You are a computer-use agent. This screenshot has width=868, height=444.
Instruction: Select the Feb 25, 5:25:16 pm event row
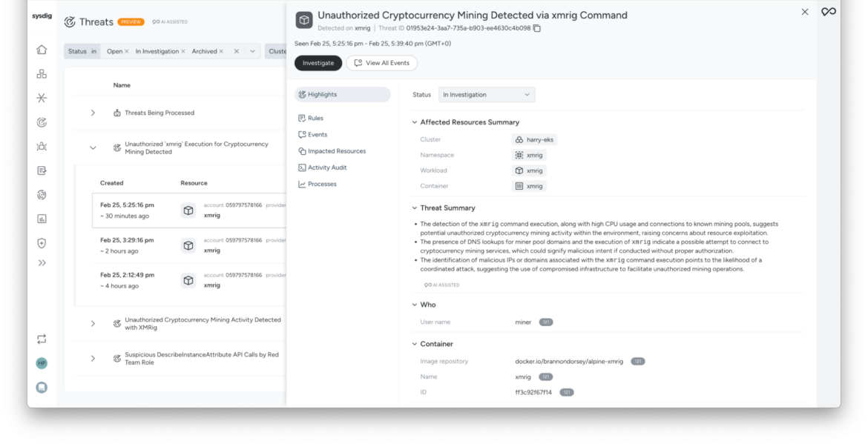coord(189,211)
